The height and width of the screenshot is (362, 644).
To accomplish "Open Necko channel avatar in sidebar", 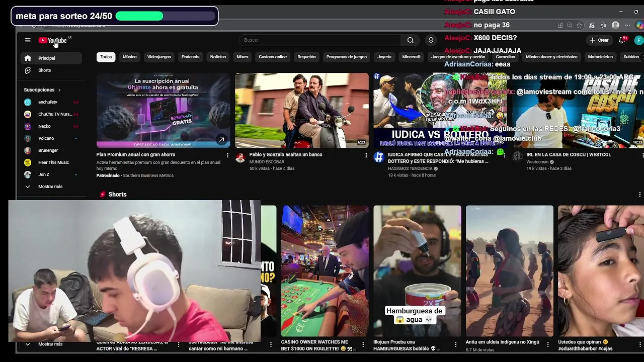I will [28, 126].
